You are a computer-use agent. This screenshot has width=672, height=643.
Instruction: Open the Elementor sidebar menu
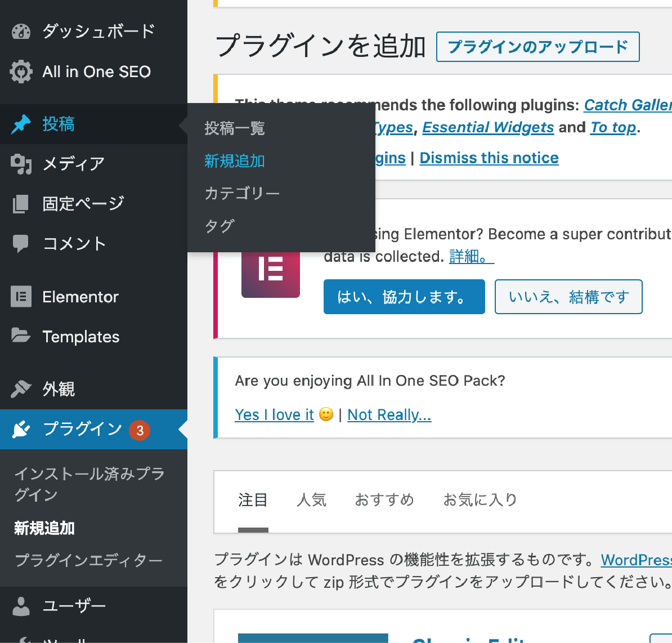[x=93, y=297]
